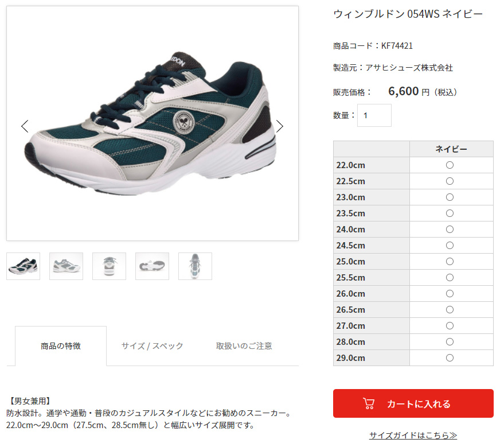Choose the 24.5cm size option

pos(450,246)
